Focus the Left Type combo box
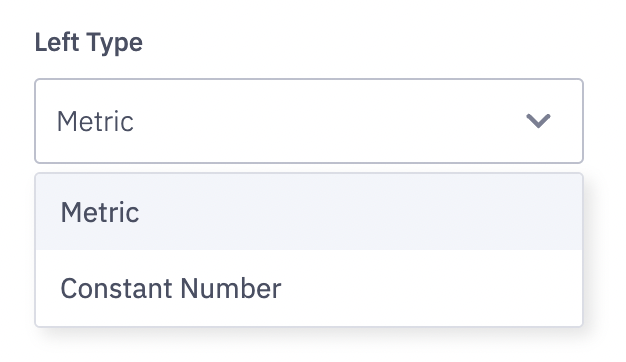 309,121
